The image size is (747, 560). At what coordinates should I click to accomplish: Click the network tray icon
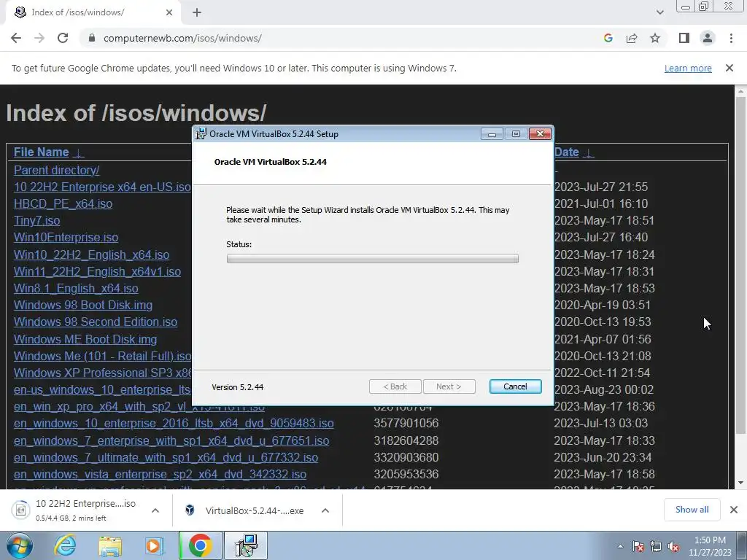click(656, 546)
